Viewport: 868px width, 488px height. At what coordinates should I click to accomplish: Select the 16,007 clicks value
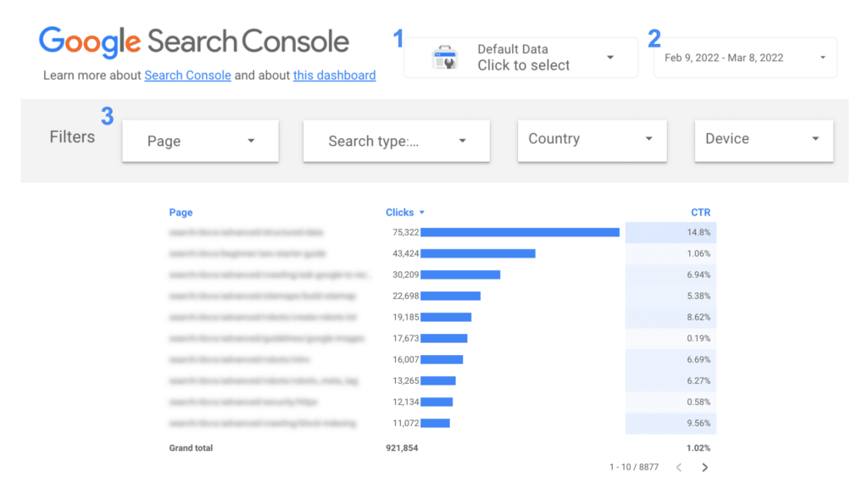pos(406,359)
